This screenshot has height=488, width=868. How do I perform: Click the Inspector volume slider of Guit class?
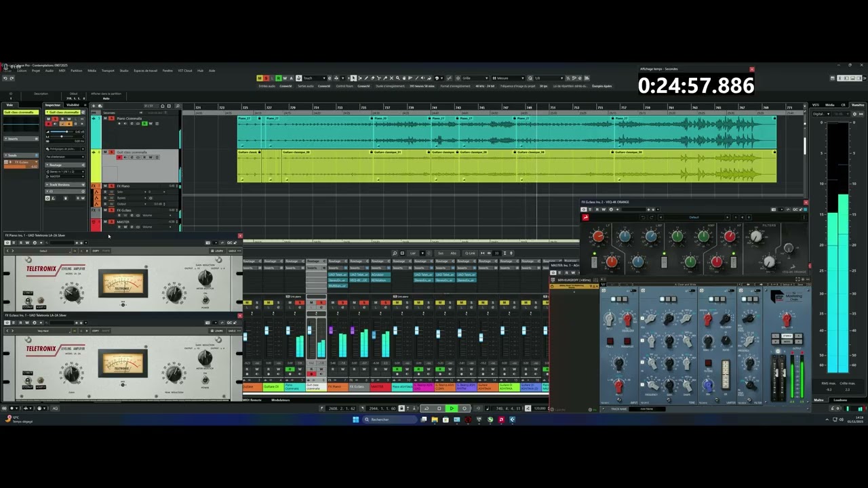tap(62, 132)
